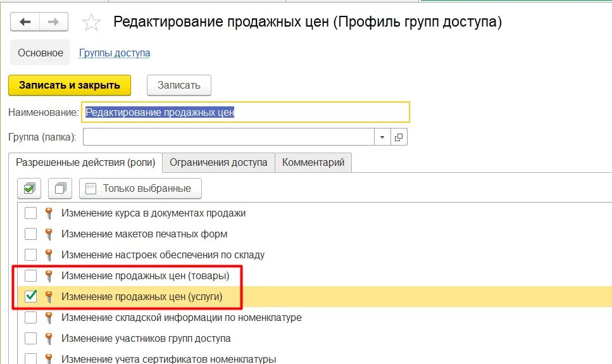The width and height of the screenshot is (612, 364).
Task: Enable Изменение складской информации по номенклатуре checkbox
Action: 30,318
